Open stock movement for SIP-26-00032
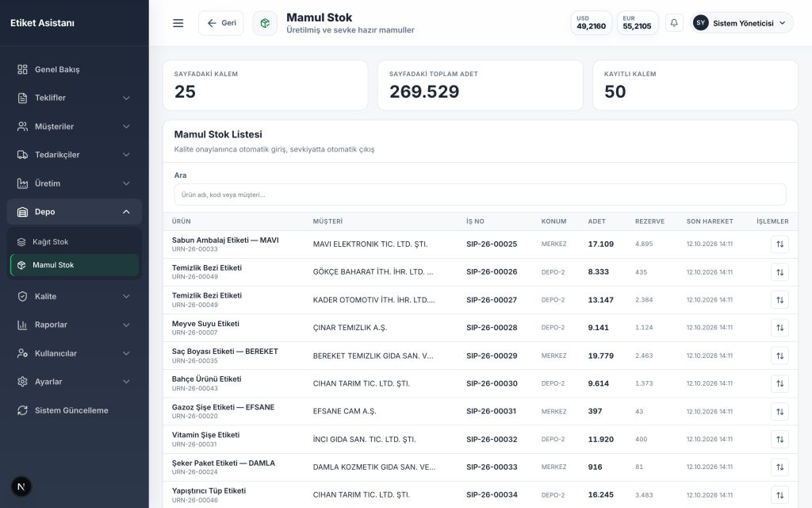 tap(779, 439)
